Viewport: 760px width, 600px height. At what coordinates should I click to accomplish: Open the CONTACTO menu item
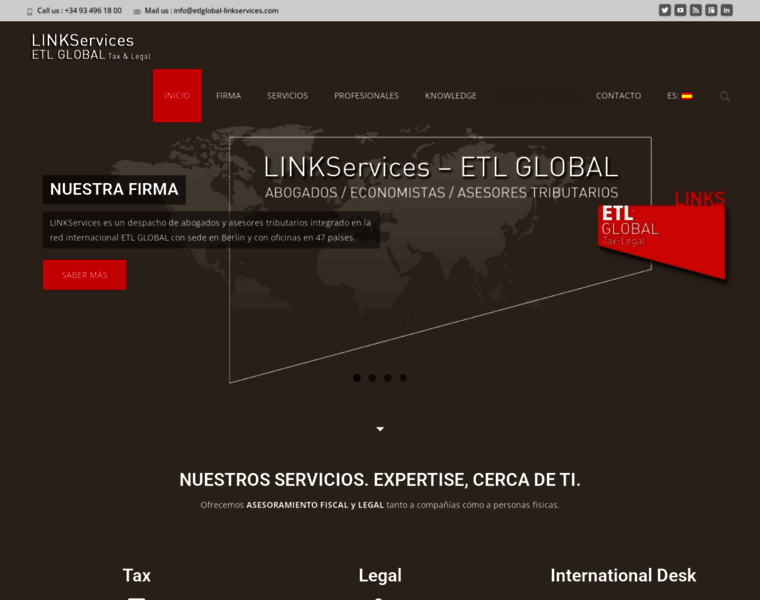coord(618,96)
